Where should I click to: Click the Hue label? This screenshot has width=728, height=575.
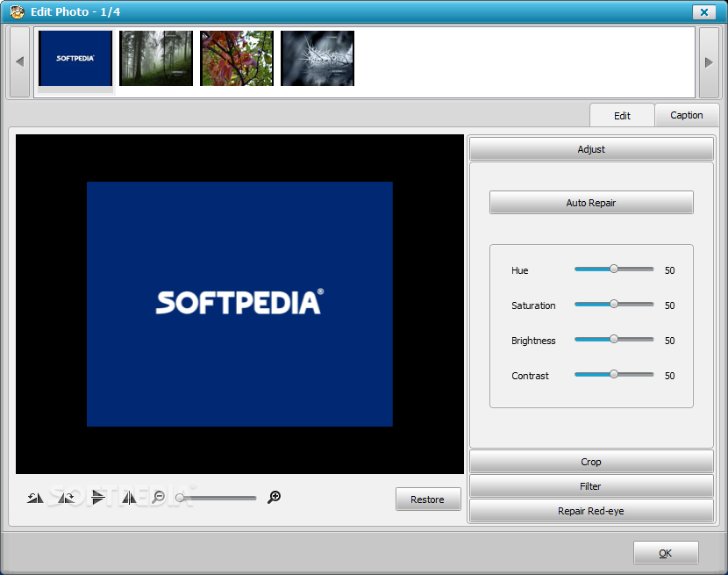pyautogui.click(x=519, y=270)
